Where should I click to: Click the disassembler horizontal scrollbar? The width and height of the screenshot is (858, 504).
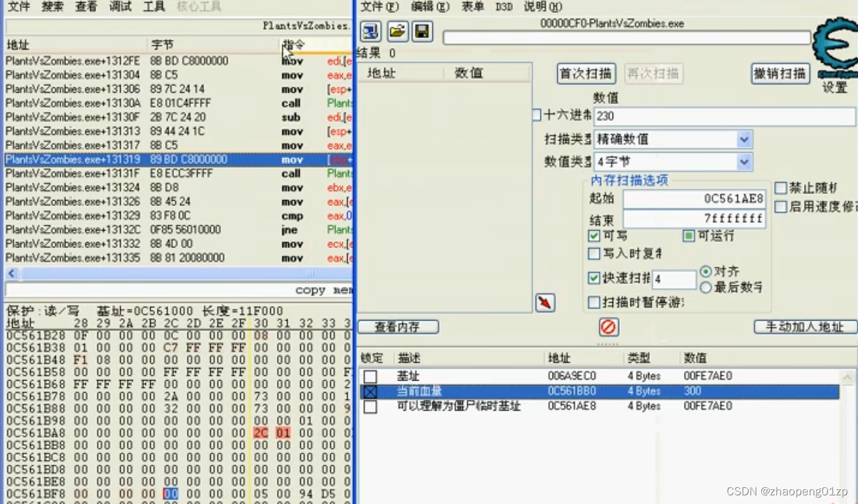tap(178, 274)
